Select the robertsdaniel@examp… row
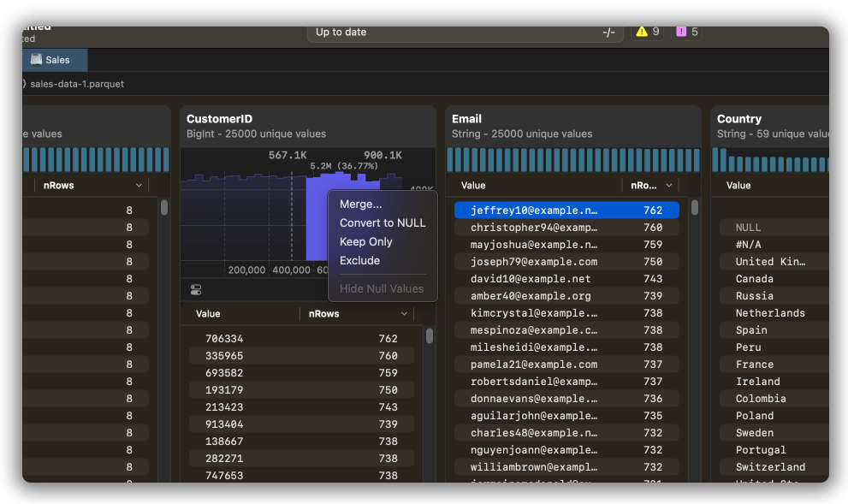This screenshot has width=848, height=504. pyautogui.click(x=566, y=382)
